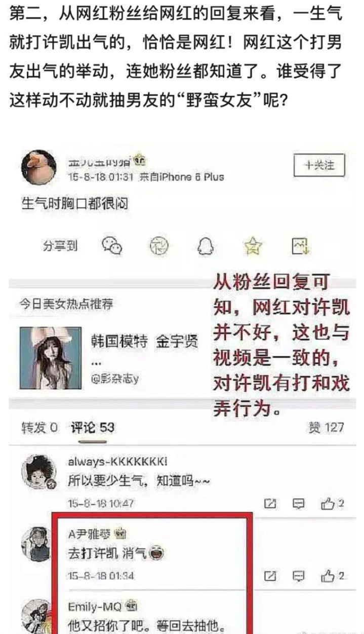Repost always-KKKKKKKi's comment
The image size is (364, 634).
click(271, 503)
